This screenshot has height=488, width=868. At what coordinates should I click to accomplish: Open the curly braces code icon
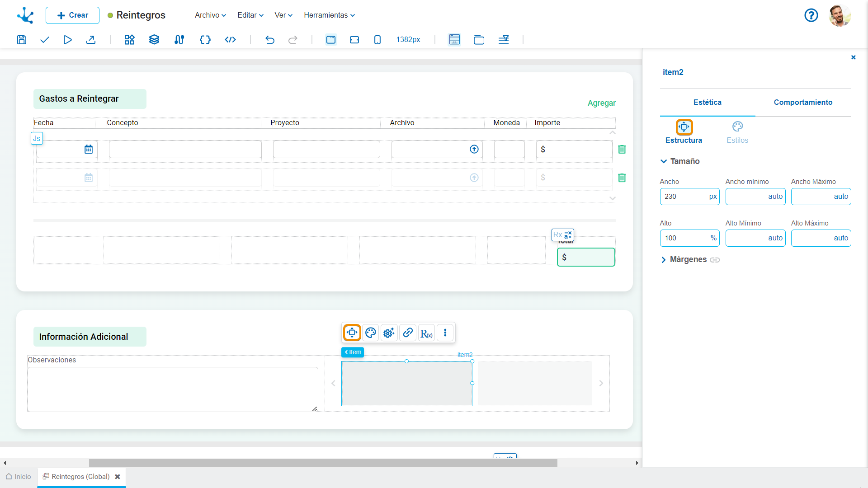pyautogui.click(x=205, y=40)
